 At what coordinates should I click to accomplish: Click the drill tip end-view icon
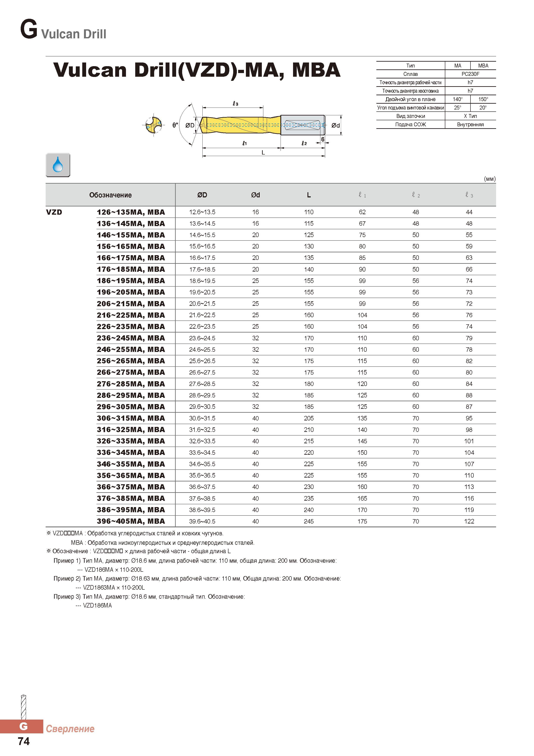coord(154,125)
